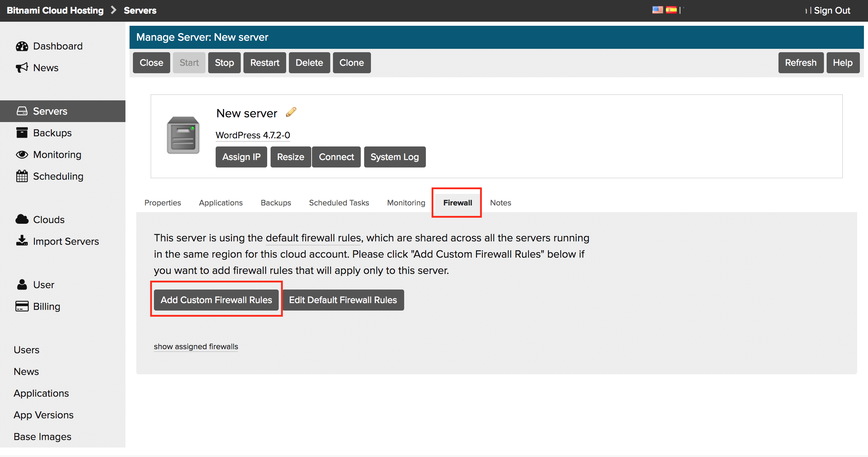
Task: Click the Backups archive box icon
Action: click(22, 133)
